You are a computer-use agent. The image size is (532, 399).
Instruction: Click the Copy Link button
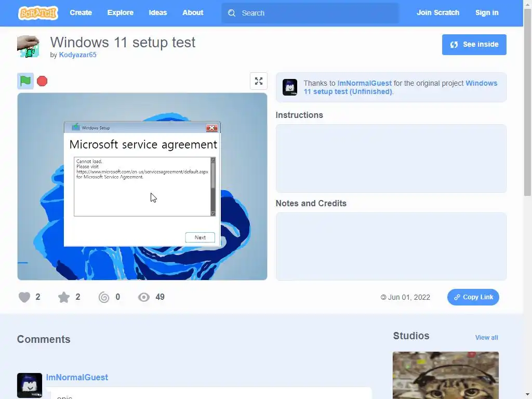(x=473, y=297)
